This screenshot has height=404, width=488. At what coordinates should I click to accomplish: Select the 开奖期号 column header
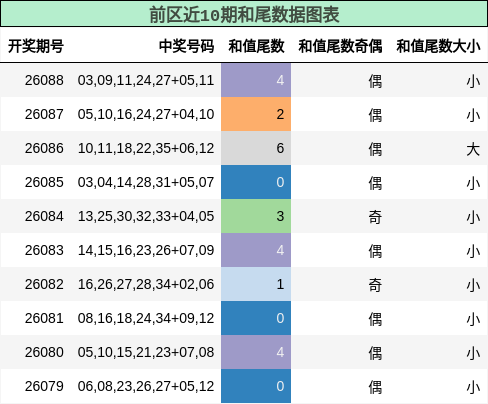(36, 46)
